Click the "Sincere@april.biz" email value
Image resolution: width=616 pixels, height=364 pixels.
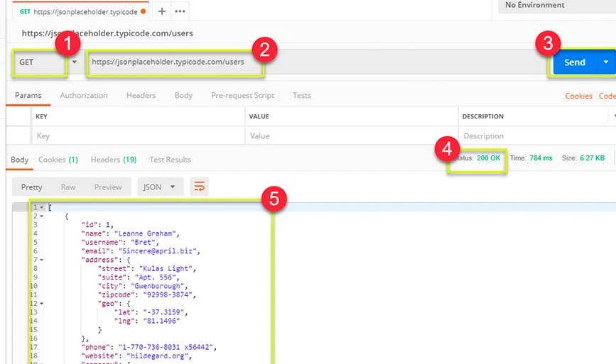[158, 250]
